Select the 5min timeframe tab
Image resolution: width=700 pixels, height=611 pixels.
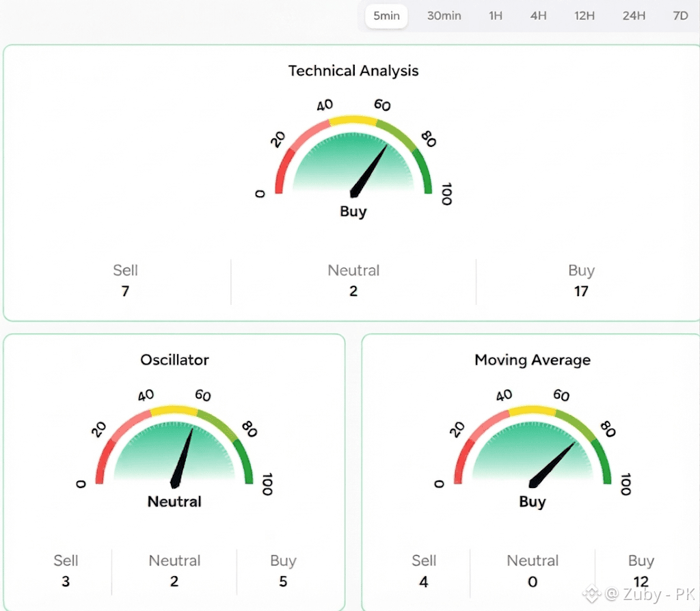[386, 16]
